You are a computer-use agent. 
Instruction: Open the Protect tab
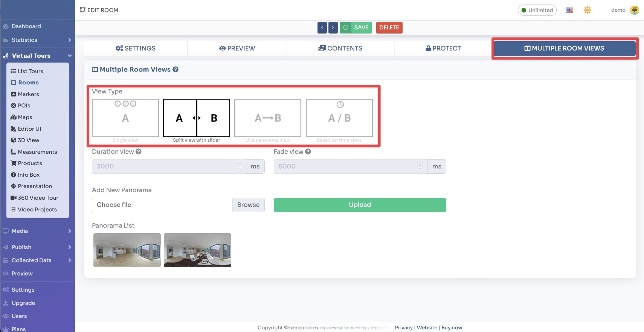coord(443,48)
